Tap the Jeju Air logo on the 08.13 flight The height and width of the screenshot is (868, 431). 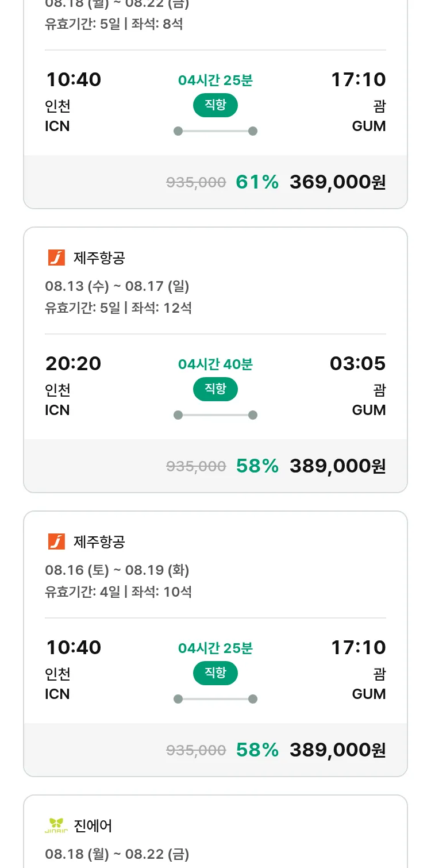[x=56, y=258]
